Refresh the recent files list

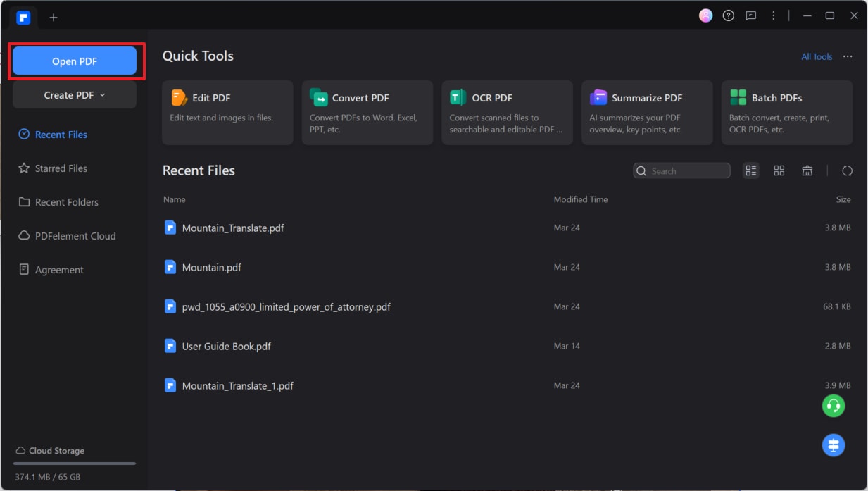coord(848,170)
